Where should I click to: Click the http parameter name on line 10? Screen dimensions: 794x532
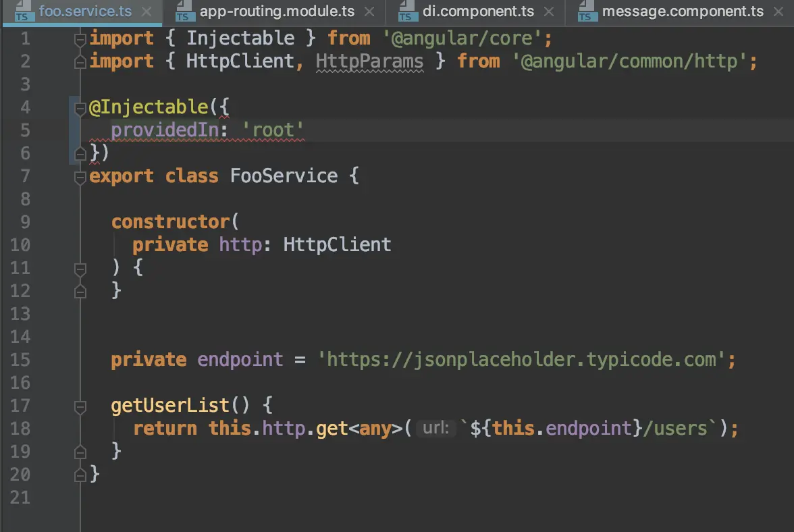[x=240, y=245]
